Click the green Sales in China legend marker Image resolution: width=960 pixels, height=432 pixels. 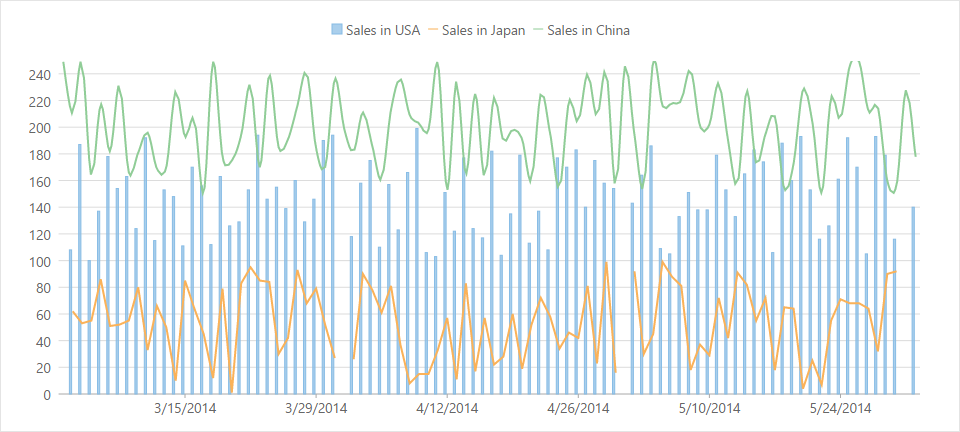538,30
